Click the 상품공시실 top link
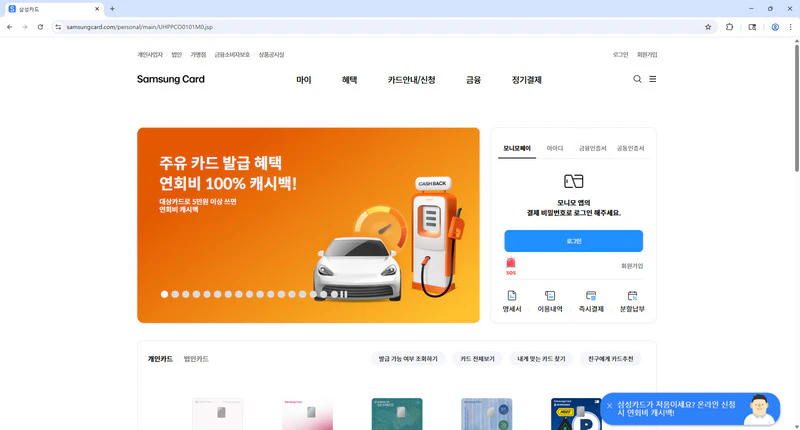The width and height of the screenshot is (800, 430). tap(271, 55)
